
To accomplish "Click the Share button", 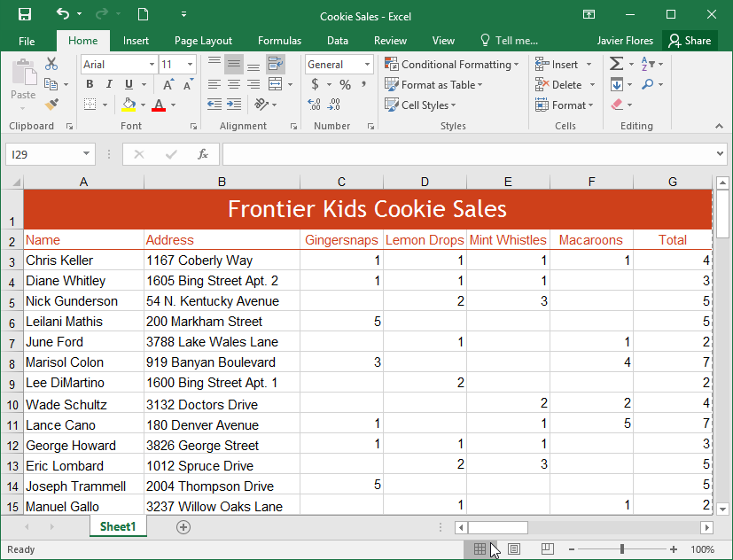I will pyautogui.click(x=690, y=41).
